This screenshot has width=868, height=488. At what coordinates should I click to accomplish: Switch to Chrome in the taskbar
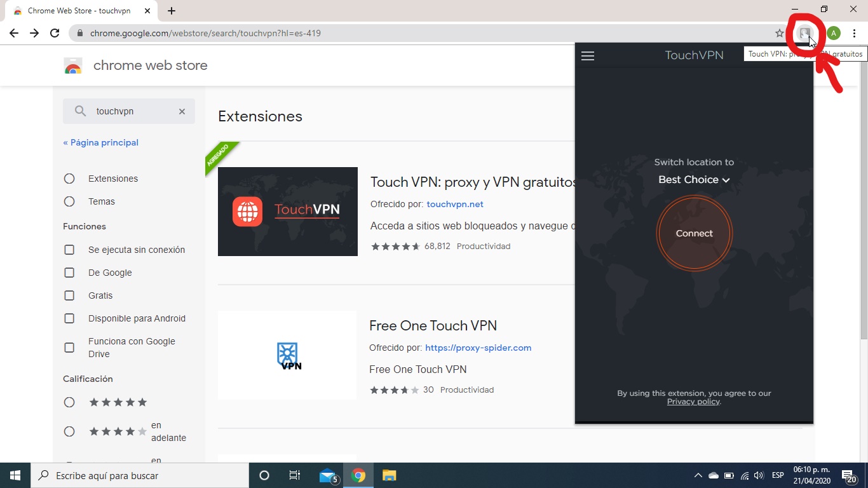pyautogui.click(x=358, y=475)
